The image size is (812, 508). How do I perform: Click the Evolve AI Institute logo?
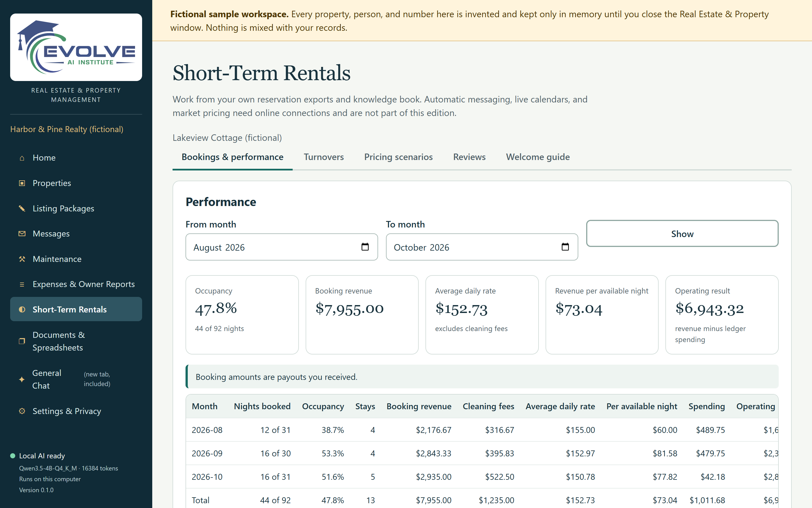76,47
